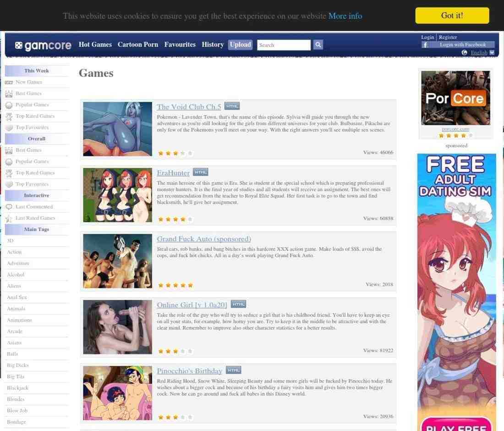Rate EraHunter using its star rating
This screenshot has height=431, width=504.
175,219
